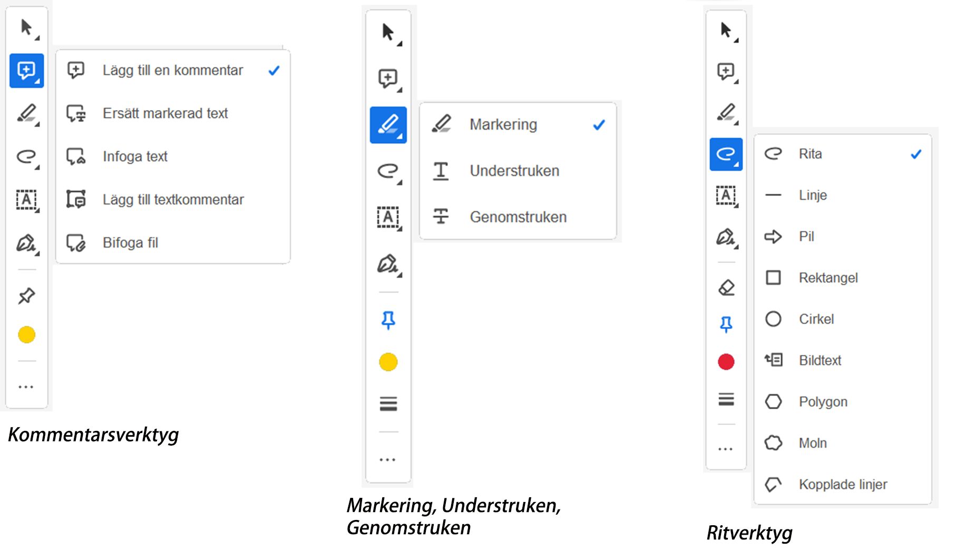The width and height of the screenshot is (955, 560).
Task: Expand more options ellipsis in the left toolbar
Action: tap(26, 387)
